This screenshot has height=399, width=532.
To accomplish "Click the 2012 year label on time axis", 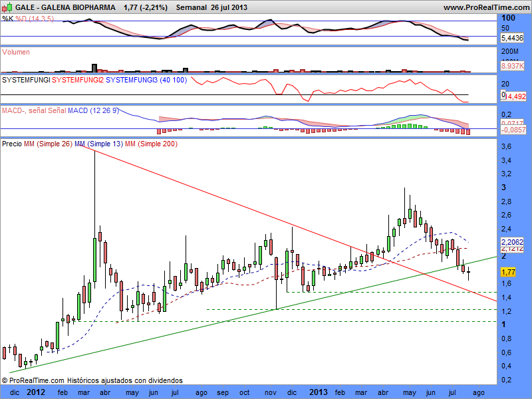I will (36, 392).
